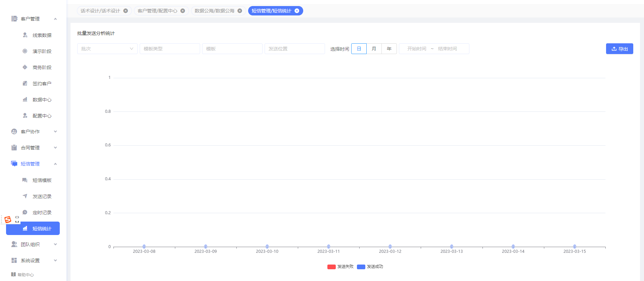The image size is (644, 281).
Task: Click the 短信管理 chat bubble icon
Action: 14,164
